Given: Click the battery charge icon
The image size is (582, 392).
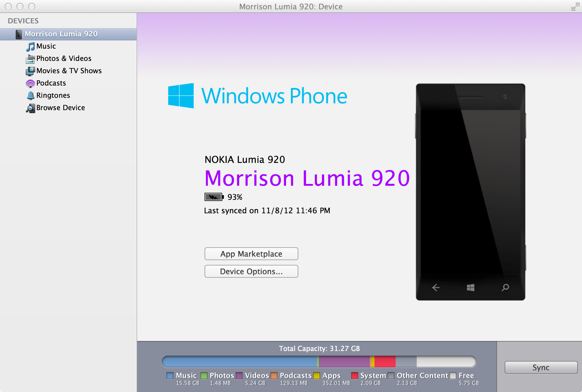Looking at the screenshot, I should click(x=214, y=197).
